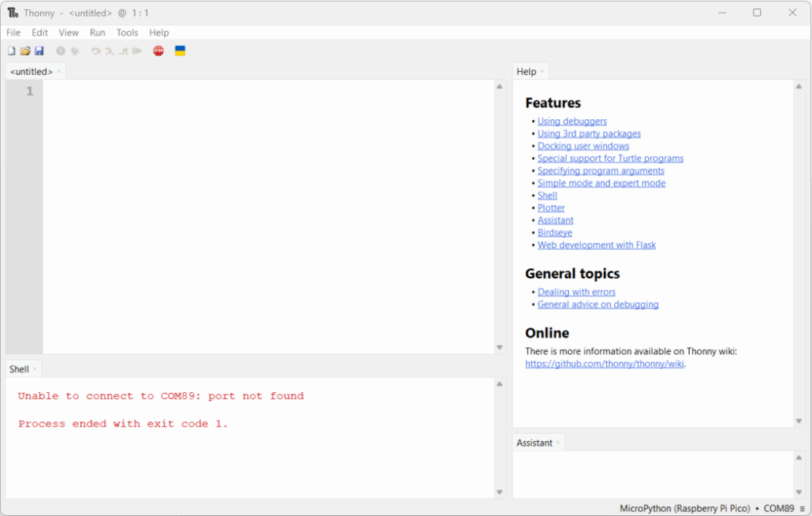Click the 'General topics' heading in Help
Viewport: 812px width, 516px height.
[572, 274]
